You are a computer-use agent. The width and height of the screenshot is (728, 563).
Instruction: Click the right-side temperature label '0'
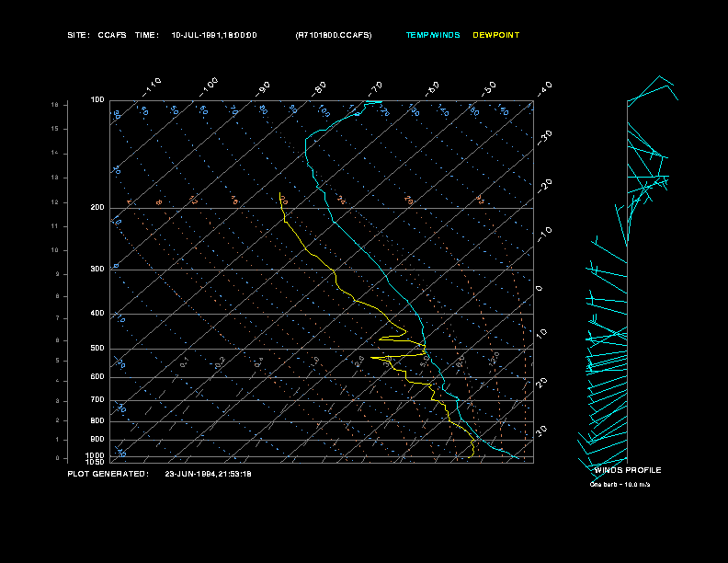coord(539,289)
